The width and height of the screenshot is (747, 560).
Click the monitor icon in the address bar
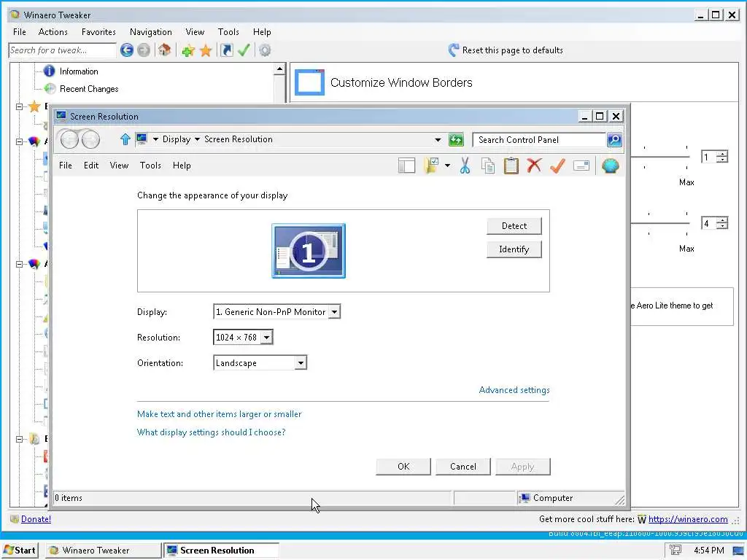pyautogui.click(x=142, y=139)
